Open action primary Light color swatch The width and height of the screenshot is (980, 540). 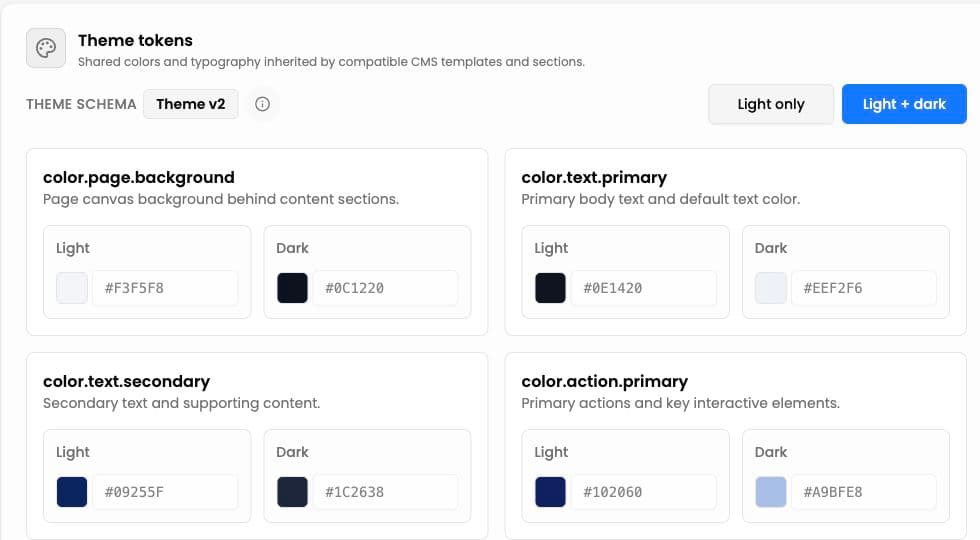550,492
